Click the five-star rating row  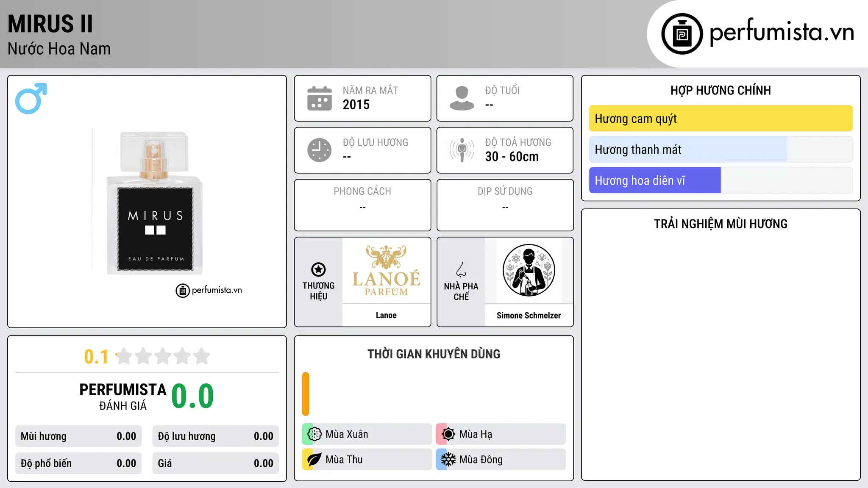click(163, 356)
